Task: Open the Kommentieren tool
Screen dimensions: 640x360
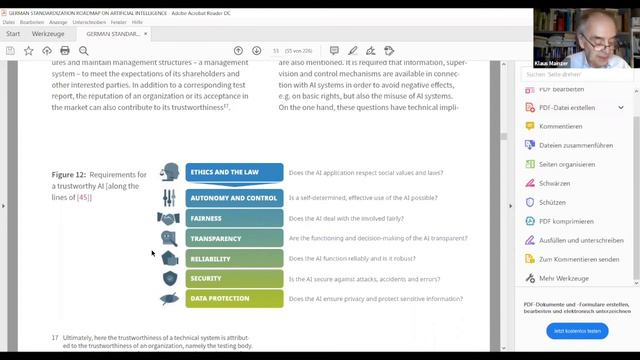Action: [560, 127]
